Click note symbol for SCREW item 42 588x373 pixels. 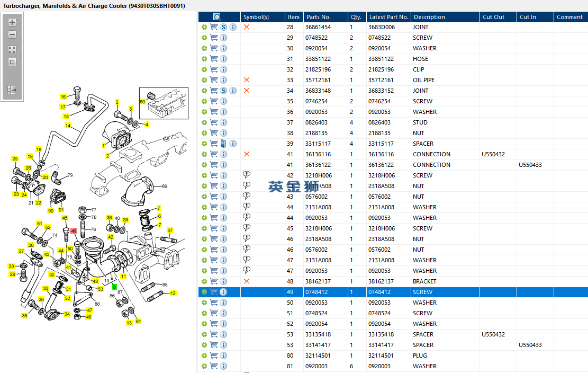[247, 174]
